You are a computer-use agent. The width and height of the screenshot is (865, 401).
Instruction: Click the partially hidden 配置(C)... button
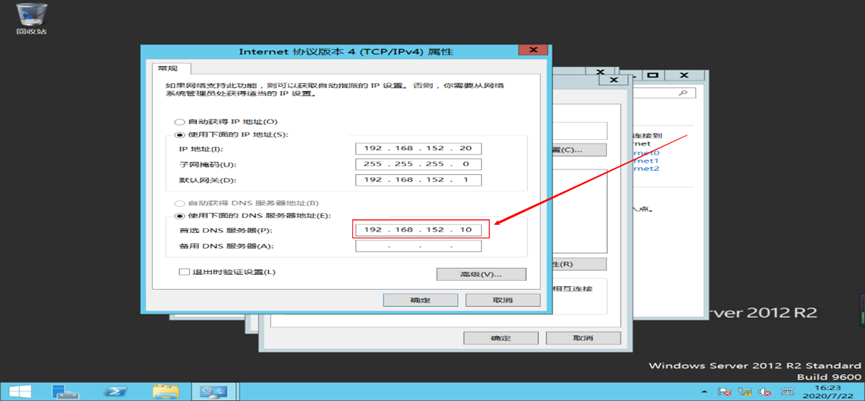579,149
